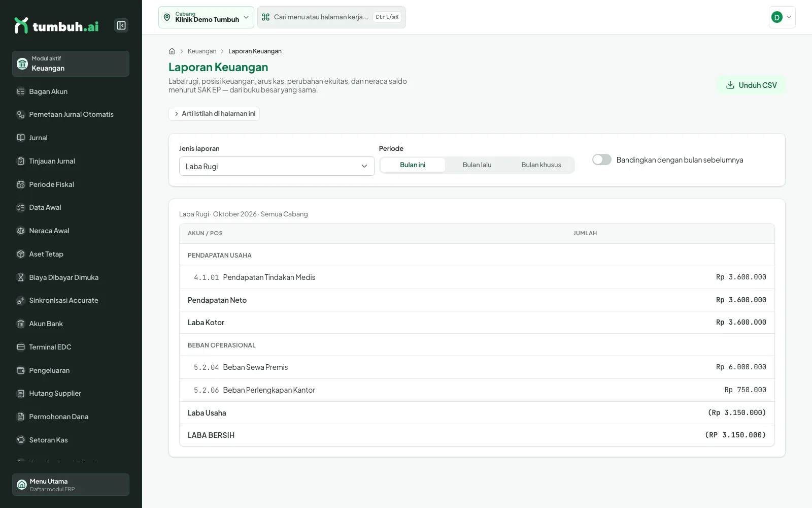This screenshot has height=508, width=812.
Task: Go to the Jurnal menu item
Action: (x=71, y=138)
